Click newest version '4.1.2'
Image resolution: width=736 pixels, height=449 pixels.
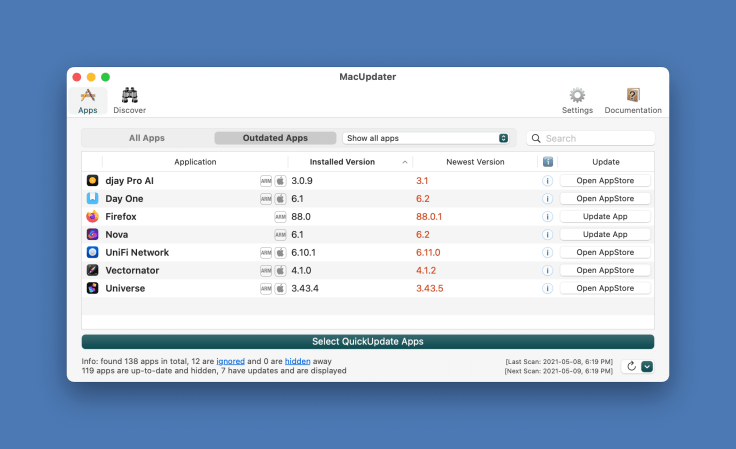pyautogui.click(x=426, y=270)
